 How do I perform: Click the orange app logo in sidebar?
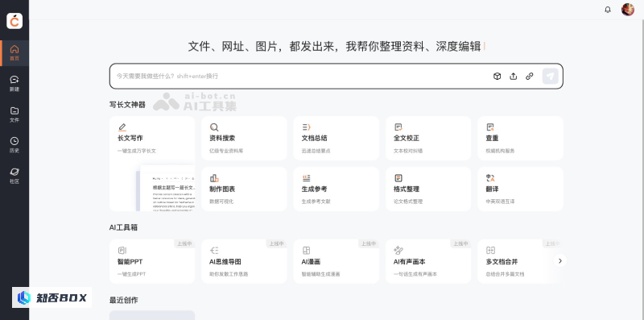(14, 21)
